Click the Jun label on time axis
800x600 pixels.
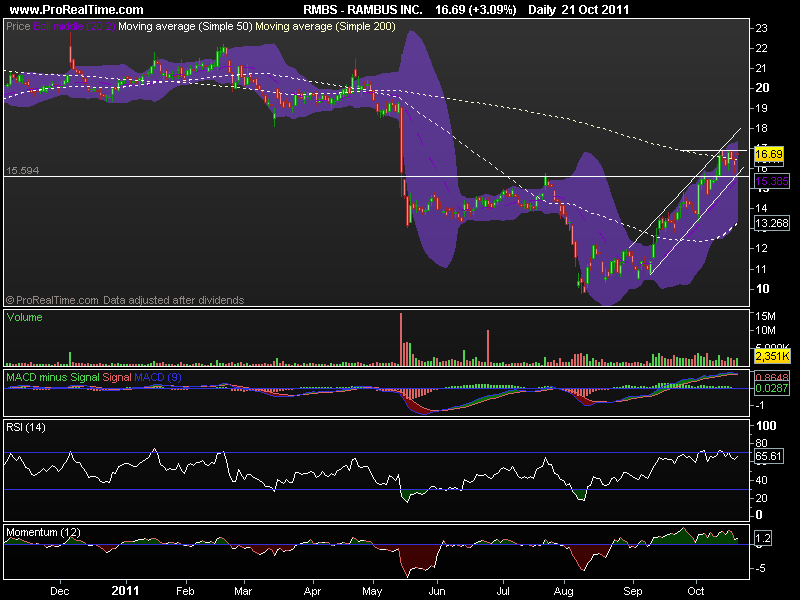point(437,591)
